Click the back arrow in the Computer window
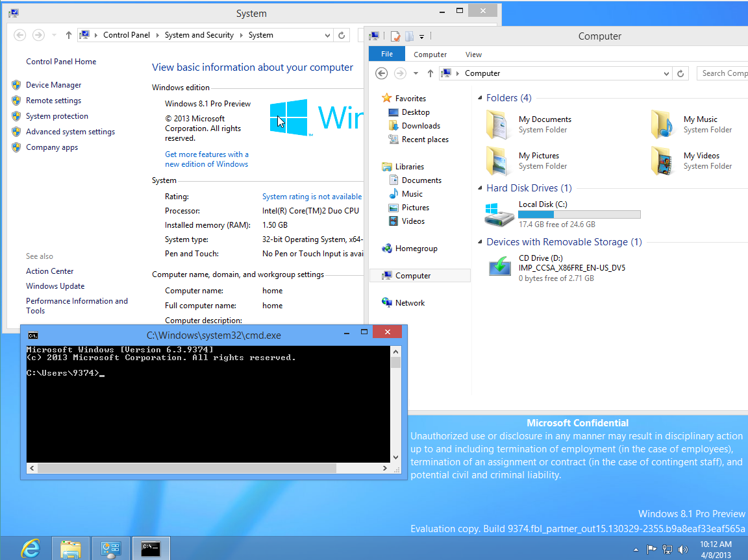The height and width of the screenshot is (560, 748). [x=381, y=73]
